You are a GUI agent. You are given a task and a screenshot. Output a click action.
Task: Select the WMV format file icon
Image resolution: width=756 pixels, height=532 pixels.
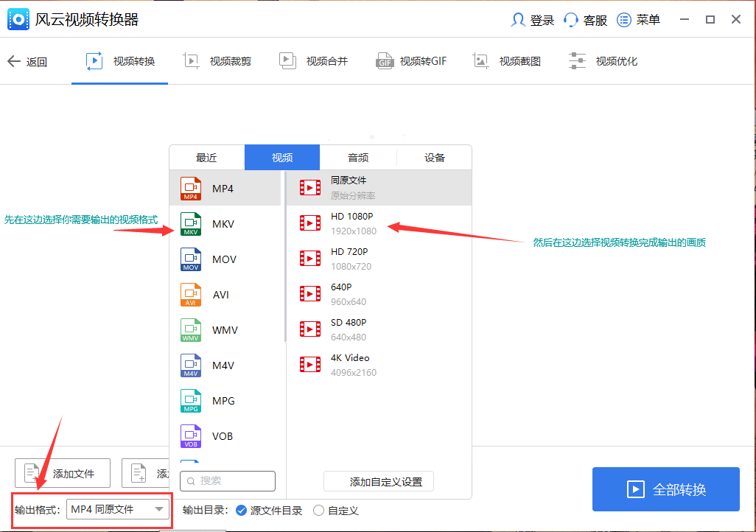tap(191, 330)
